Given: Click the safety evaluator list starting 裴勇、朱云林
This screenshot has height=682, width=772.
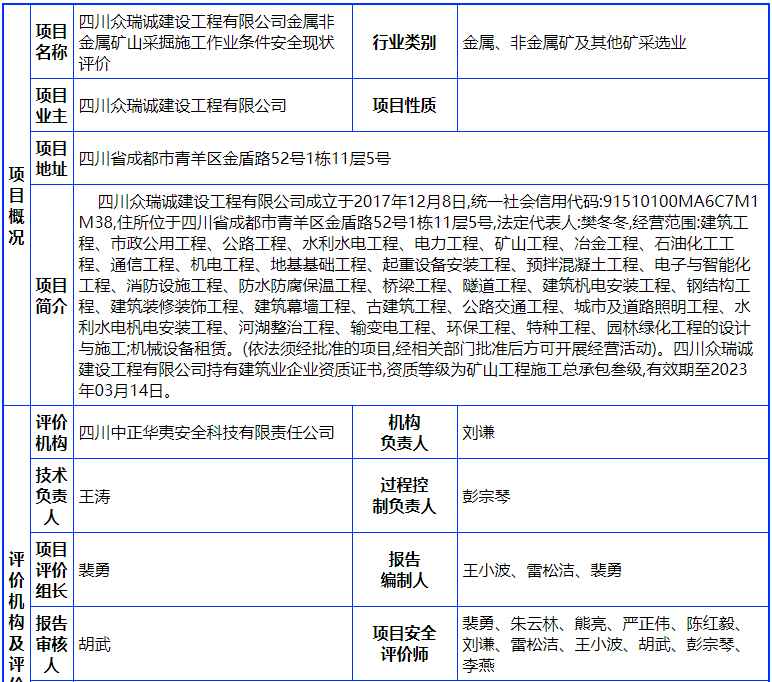Looking at the screenshot, I should 603,644.
